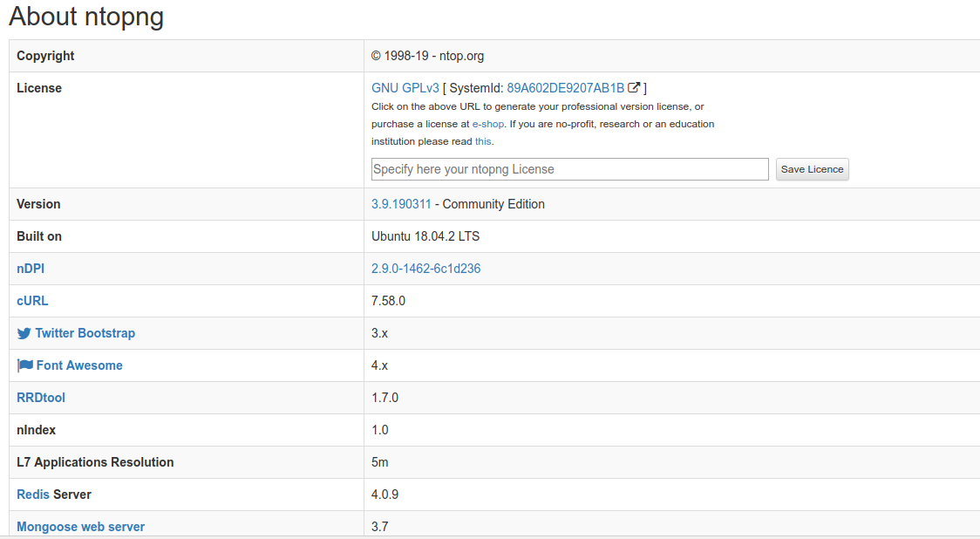Screen dimensions: 980x539
Task: Open the Mongoose web server link
Action: 80,527
